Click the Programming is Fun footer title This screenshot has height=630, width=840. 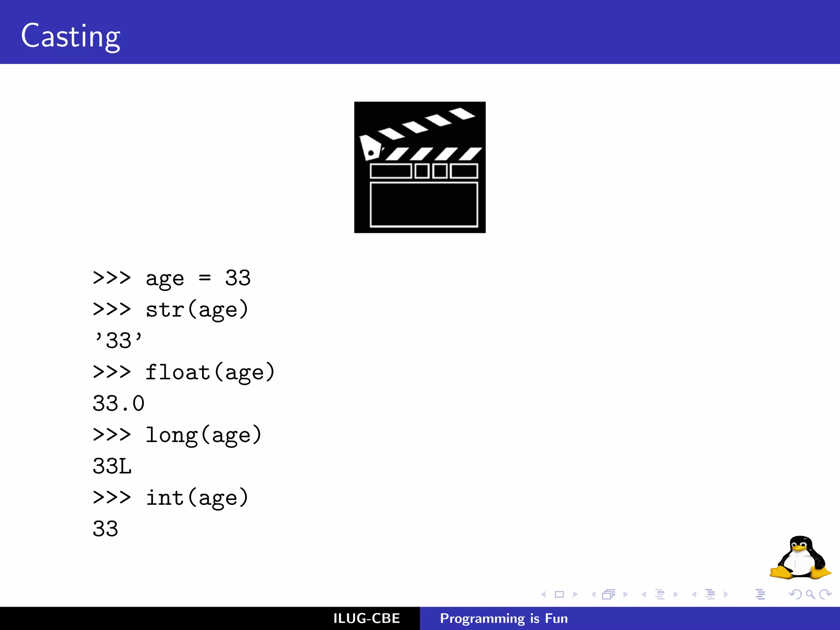click(504, 618)
